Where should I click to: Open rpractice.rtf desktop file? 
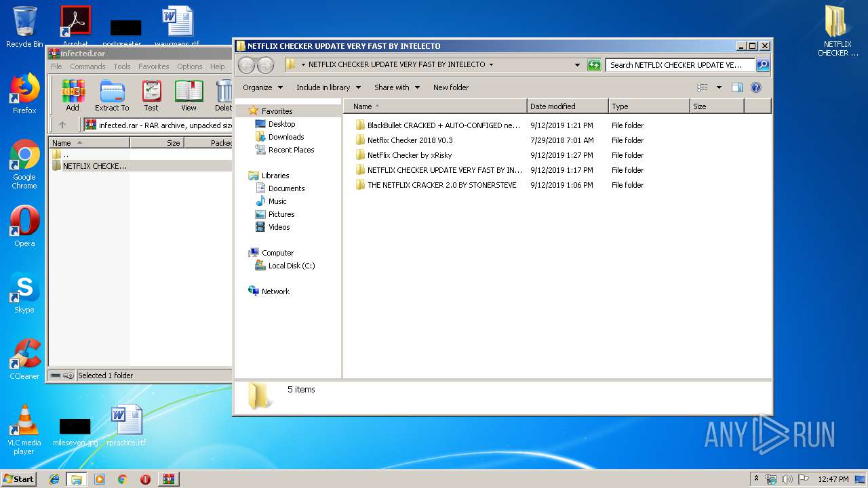126,426
